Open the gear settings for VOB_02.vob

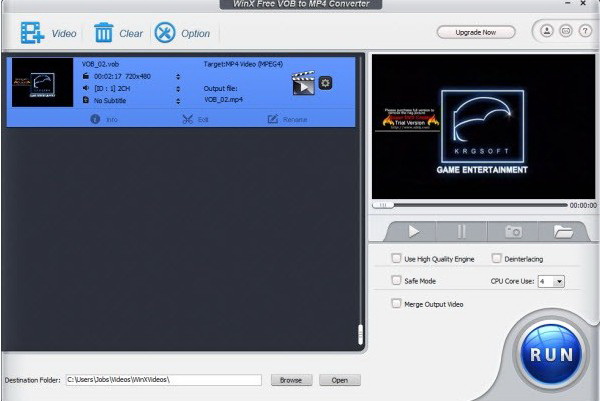(325, 83)
